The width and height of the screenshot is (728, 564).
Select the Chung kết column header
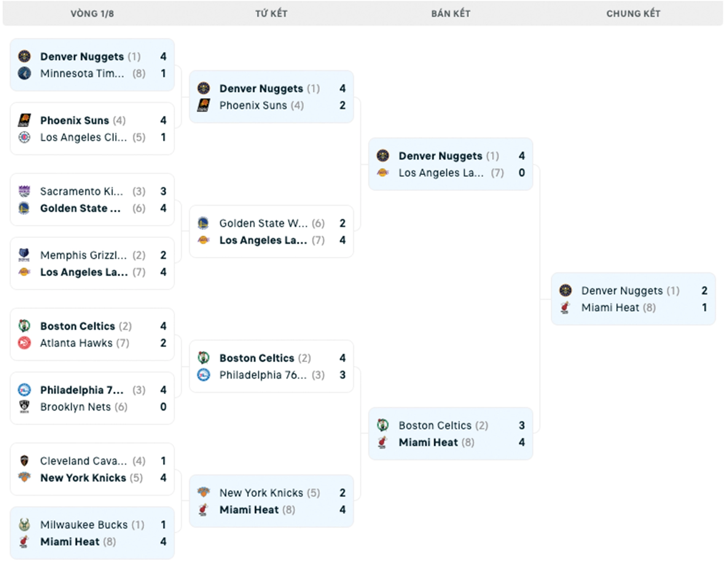coord(633,14)
